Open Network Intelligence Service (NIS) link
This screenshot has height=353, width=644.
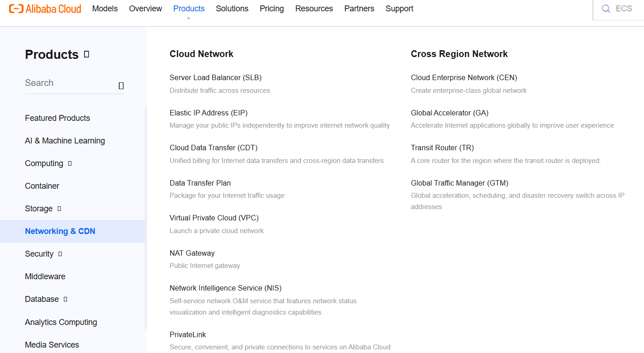[226, 288]
